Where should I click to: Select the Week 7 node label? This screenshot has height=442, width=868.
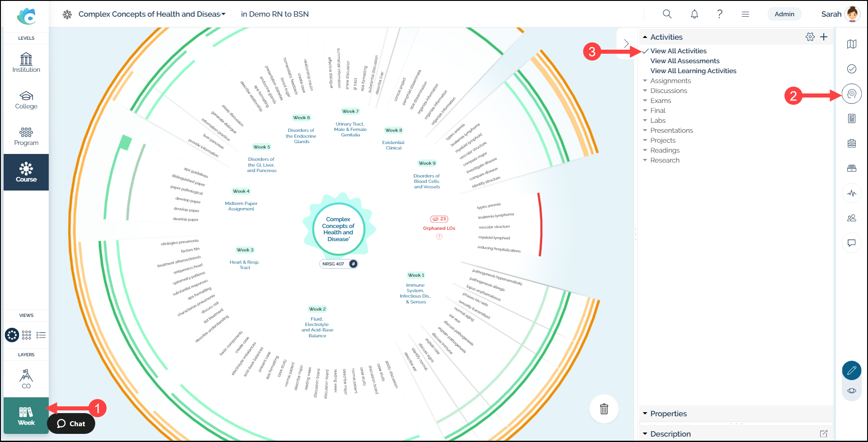tap(350, 111)
